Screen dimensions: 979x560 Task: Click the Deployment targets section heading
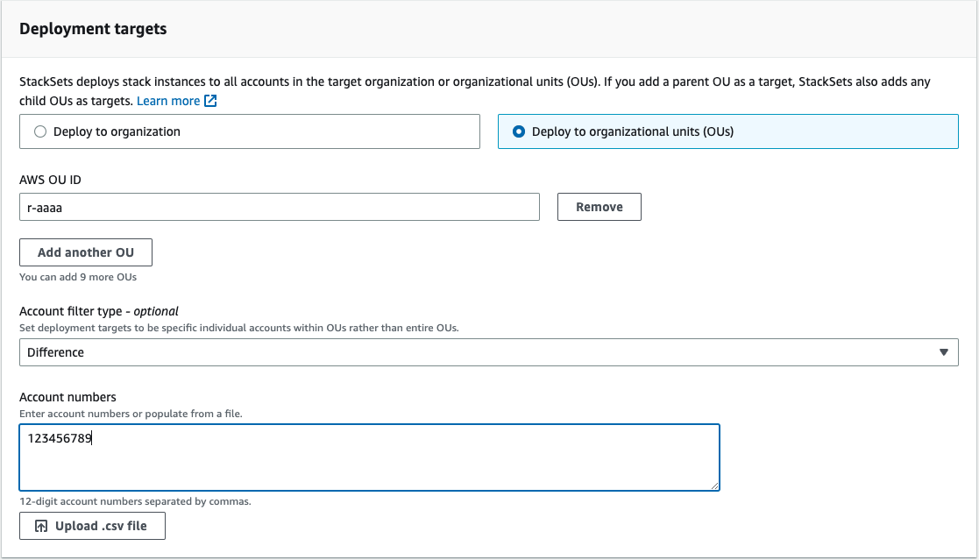[93, 29]
